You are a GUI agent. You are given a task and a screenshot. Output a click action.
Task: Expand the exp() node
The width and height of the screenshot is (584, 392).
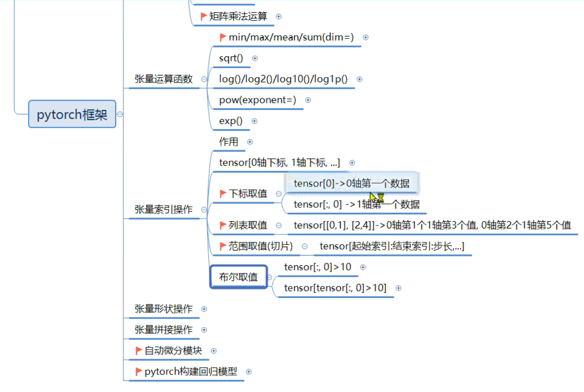pyautogui.click(x=254, y=121)
